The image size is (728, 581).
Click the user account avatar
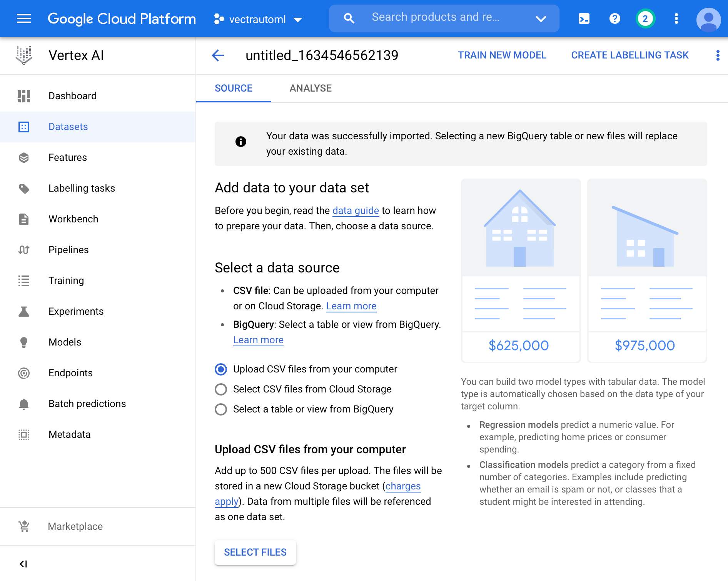(708, 19)
